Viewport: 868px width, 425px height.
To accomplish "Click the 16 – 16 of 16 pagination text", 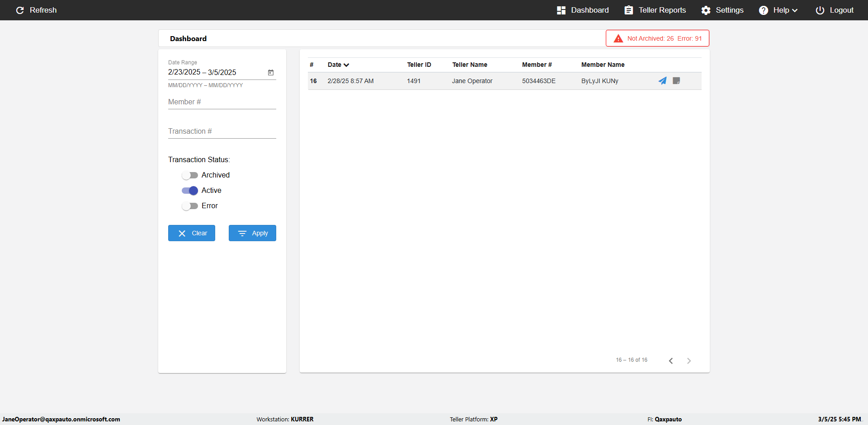I will coord(632,360).
